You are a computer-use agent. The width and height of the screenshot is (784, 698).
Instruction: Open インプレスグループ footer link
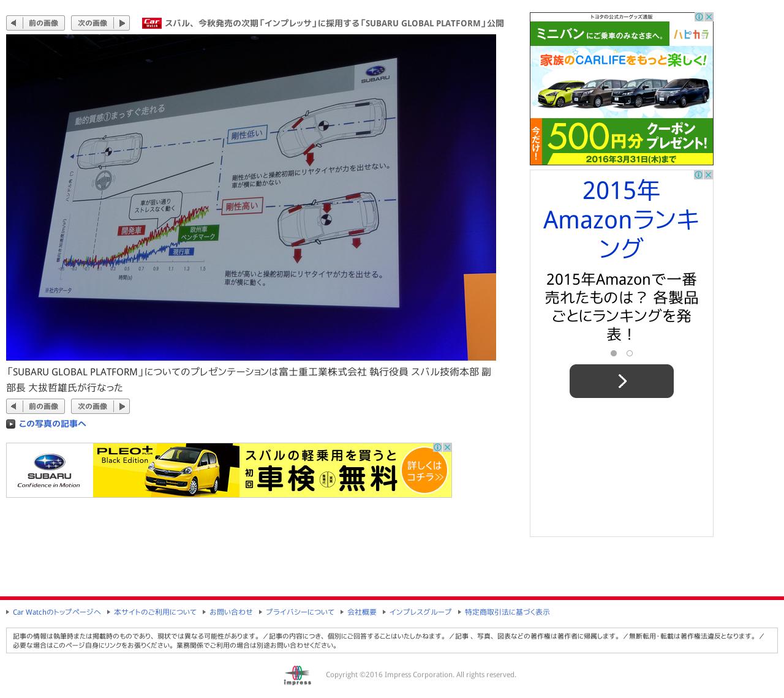point(420,612)
